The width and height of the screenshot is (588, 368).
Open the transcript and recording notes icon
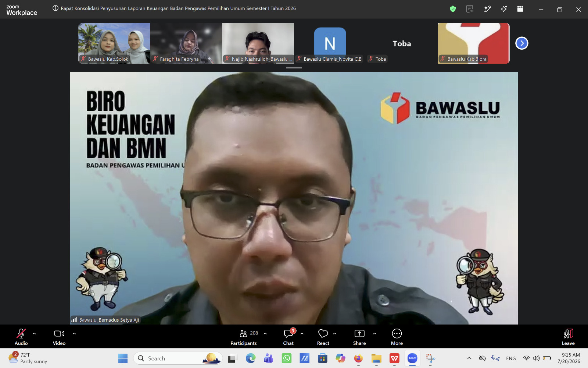pos(470,9)
